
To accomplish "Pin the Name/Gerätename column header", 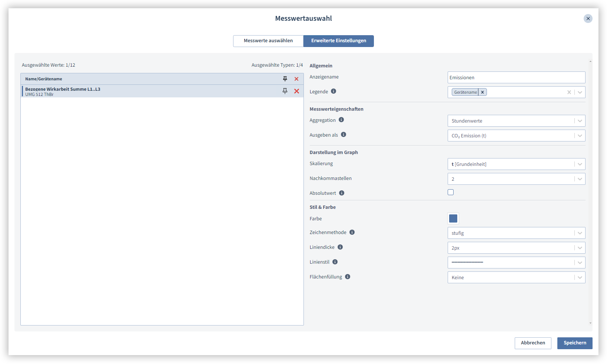I will point(285,79).
